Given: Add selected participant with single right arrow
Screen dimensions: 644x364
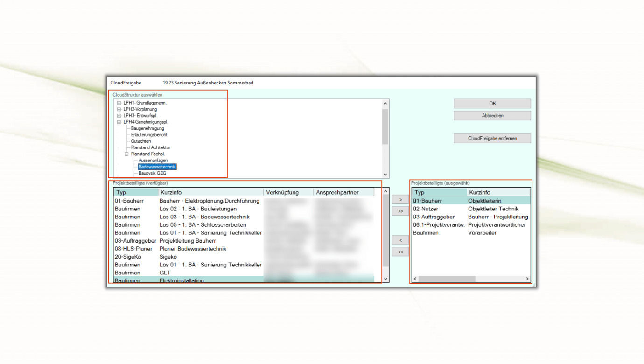Looking at the screenshot, I should (x=400, y=200).
